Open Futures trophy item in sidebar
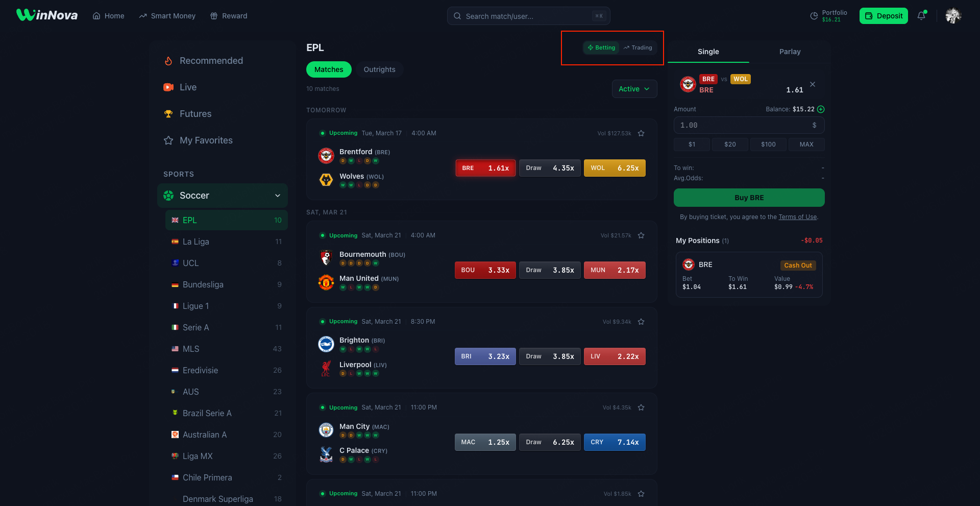 [195, 114]
